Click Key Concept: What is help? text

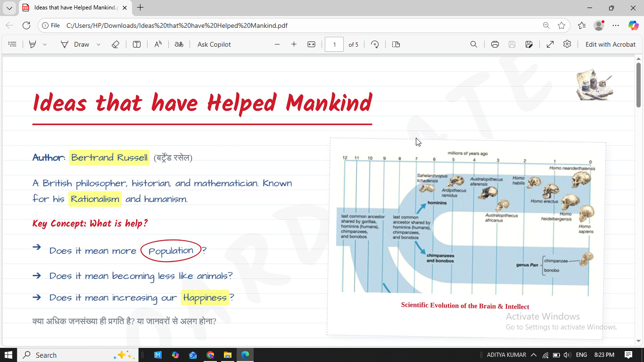[90, 223]
